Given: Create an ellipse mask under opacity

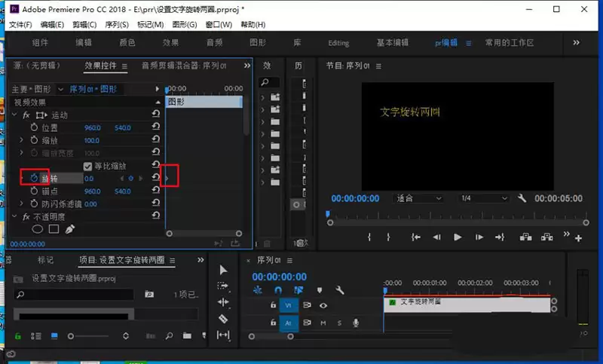Looking at the screenshot, I should 37,229.
